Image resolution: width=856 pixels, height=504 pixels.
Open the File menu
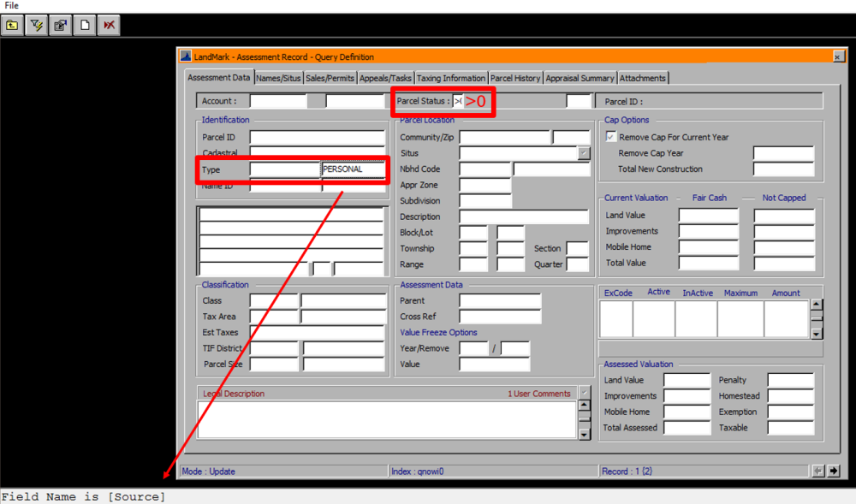pos(10,5)
